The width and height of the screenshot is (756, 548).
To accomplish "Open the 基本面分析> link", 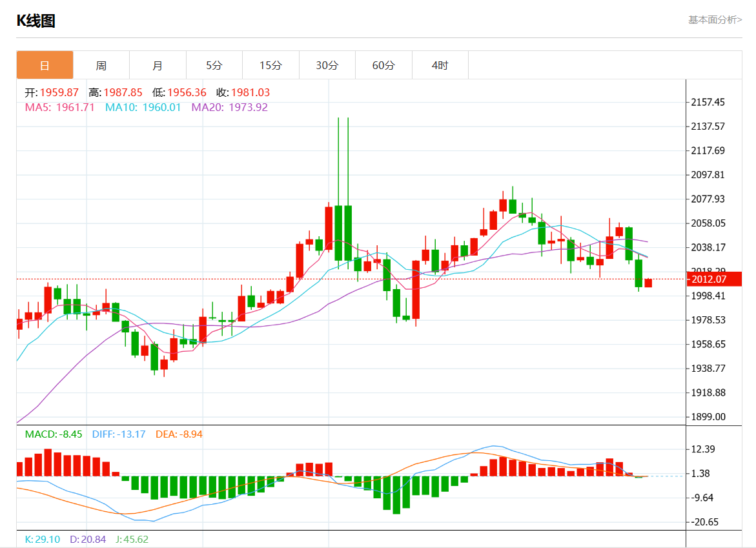I will pos(715,20).
